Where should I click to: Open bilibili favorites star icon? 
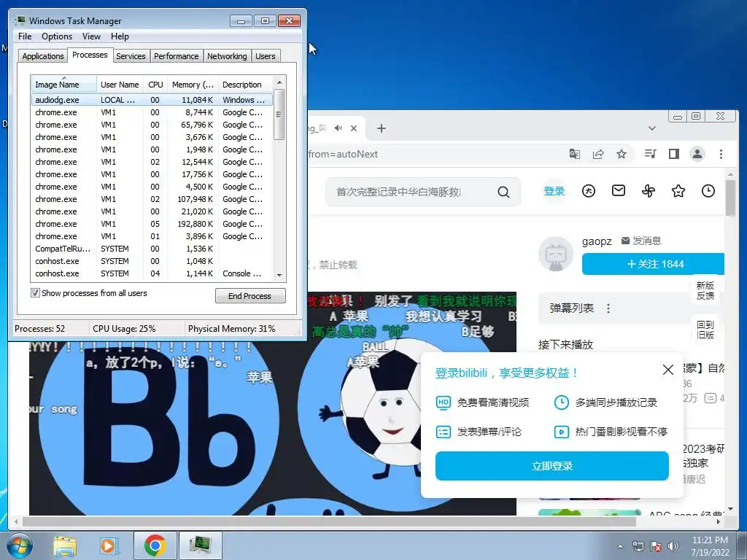click(x=678, y=192)
